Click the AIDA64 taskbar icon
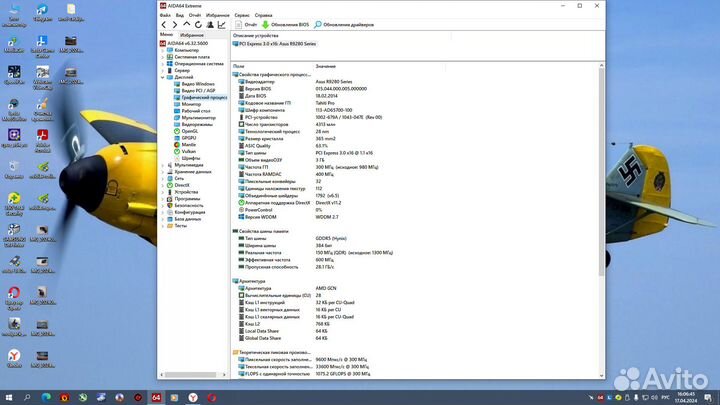Screen dimensions: 720x405 click(156, 397)
